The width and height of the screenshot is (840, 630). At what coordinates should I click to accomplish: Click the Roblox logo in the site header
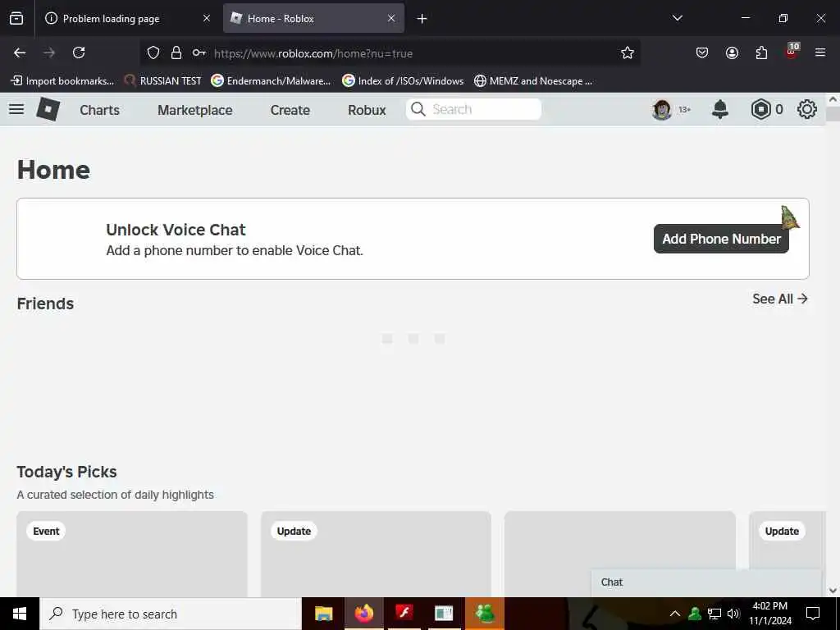tap(48, 109)
